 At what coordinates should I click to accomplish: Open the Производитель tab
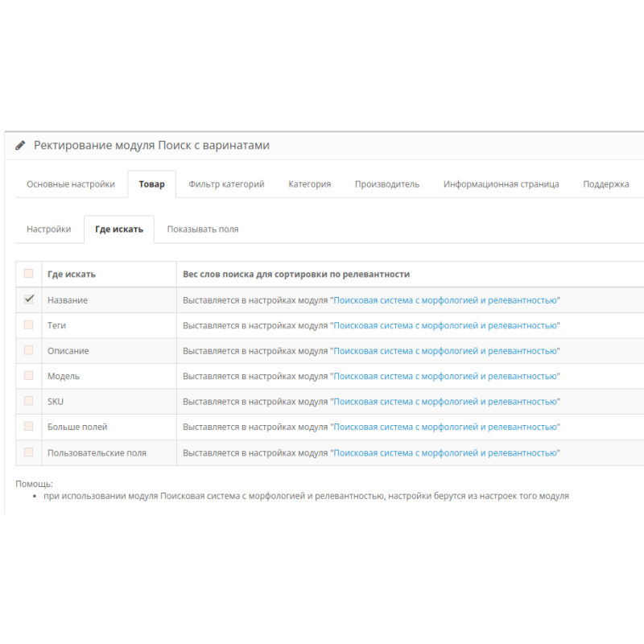tap(386, 184)
